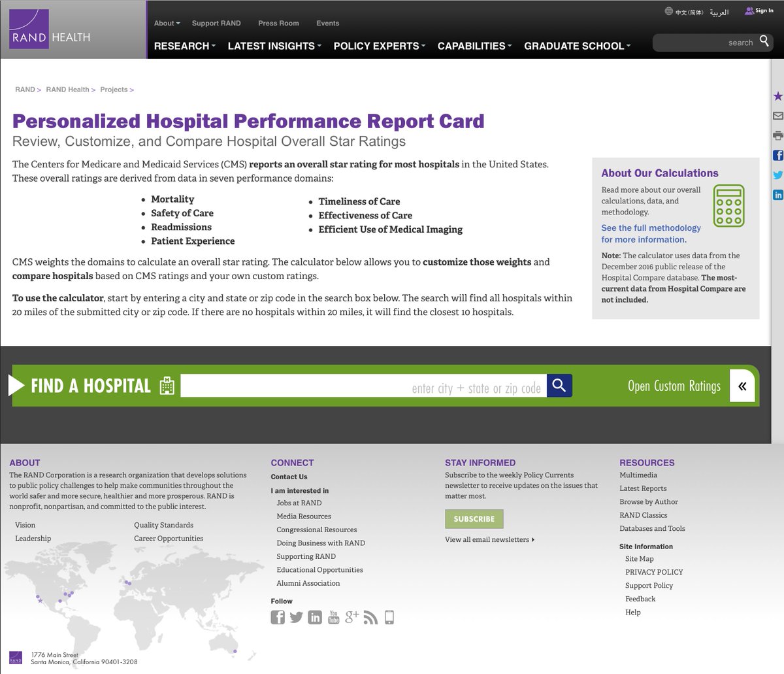Click the double-chevron Custom Ratings toggle
Viewport: 784px width, 674px height.
pyautogui.click(x=742, y=386)
